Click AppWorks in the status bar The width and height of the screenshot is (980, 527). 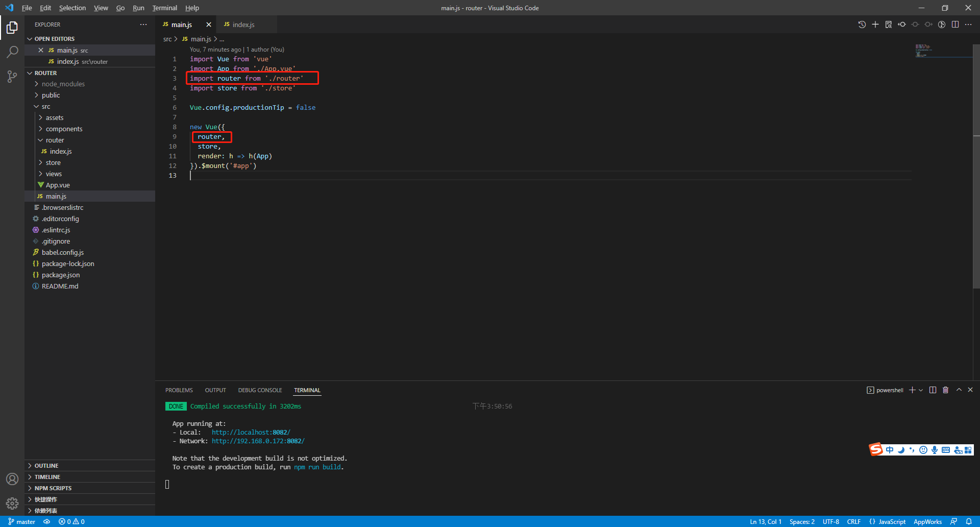(x=927, y=521)
